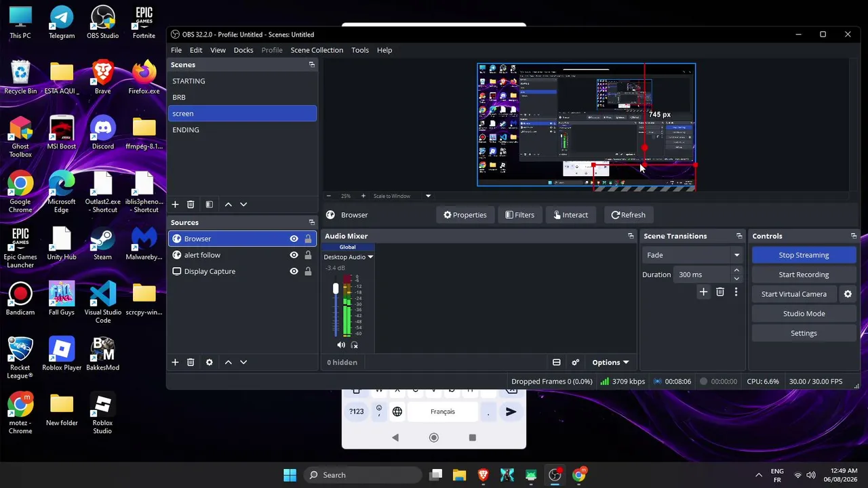Image resolution: width=868 pixels, height=488 pixels.
Task: Open the Tools menu
Action: (x=360, y=50)
